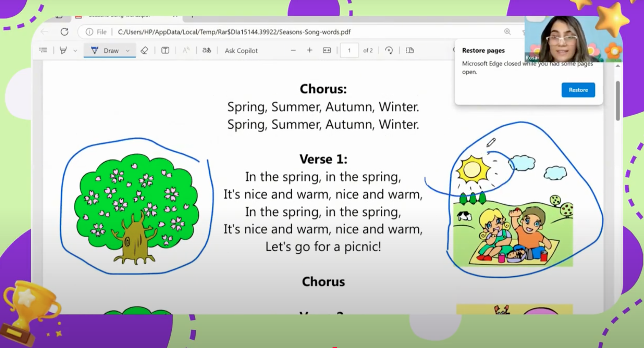The image size is (644, 348).
Task: Click the blossoming tree picture
Action: (x=136, y=209)
